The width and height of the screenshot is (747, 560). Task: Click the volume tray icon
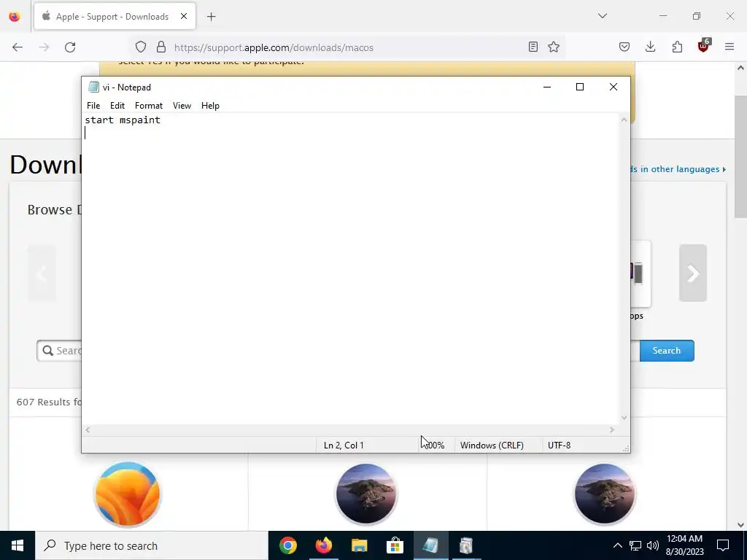[x=653, y=545]
